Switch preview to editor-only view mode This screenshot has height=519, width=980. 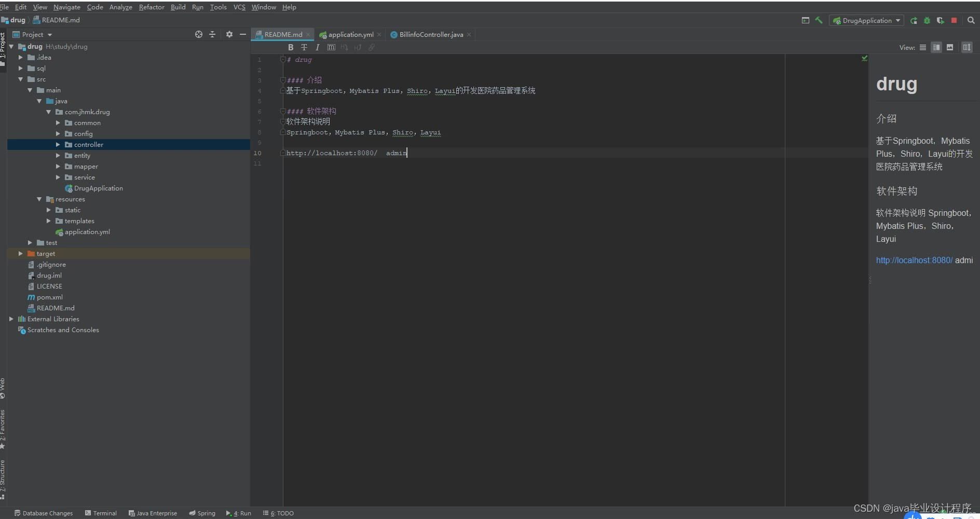tap(923, 47)
